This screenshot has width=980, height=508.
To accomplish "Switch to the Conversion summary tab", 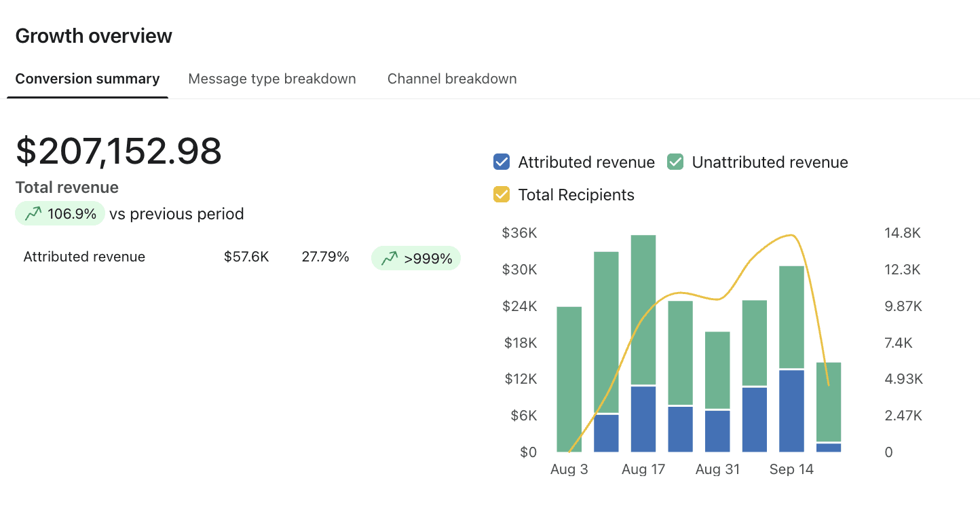I will pyautogui.click(x=88, y=79).
